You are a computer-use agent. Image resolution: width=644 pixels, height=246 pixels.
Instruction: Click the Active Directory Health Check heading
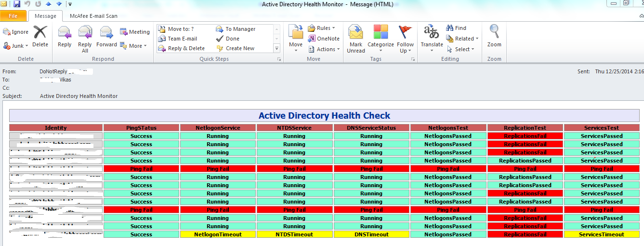click(324, 116)
